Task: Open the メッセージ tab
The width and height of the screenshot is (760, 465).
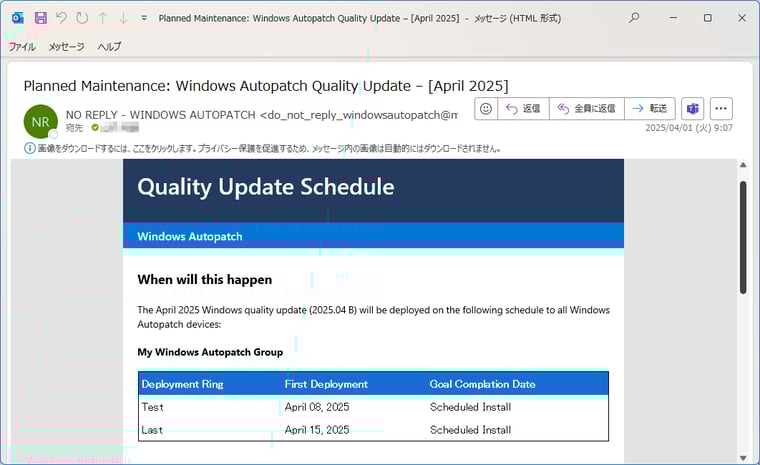Action: pyautogui.click(x=66, y=47)
